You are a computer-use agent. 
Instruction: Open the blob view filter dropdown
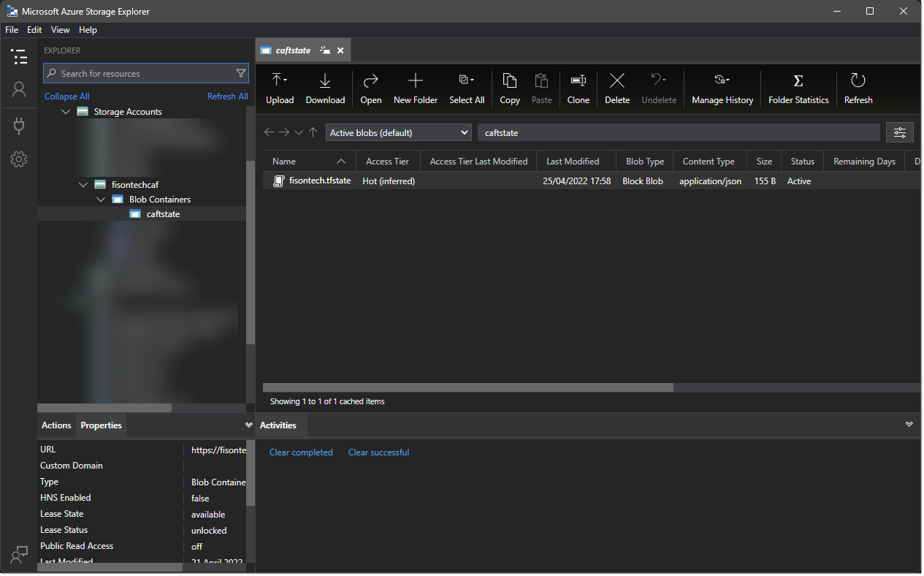tap(399, 132)
